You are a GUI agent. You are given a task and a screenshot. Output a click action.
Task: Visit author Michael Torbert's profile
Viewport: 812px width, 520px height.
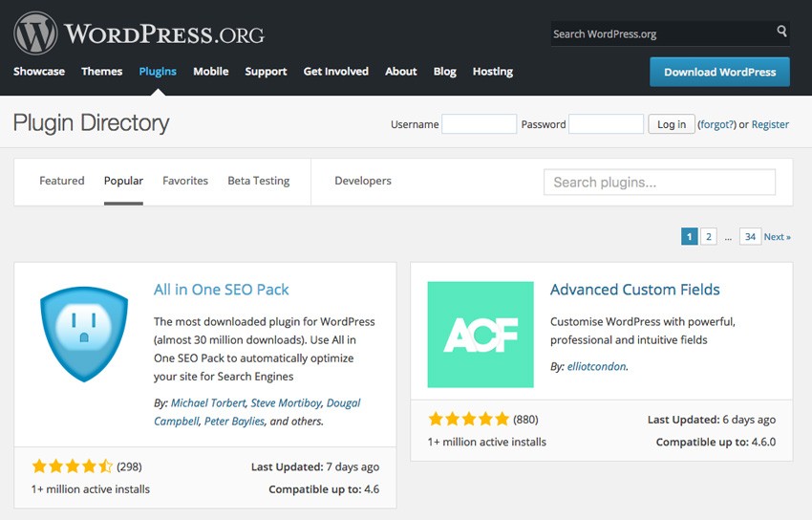[208, 402]
